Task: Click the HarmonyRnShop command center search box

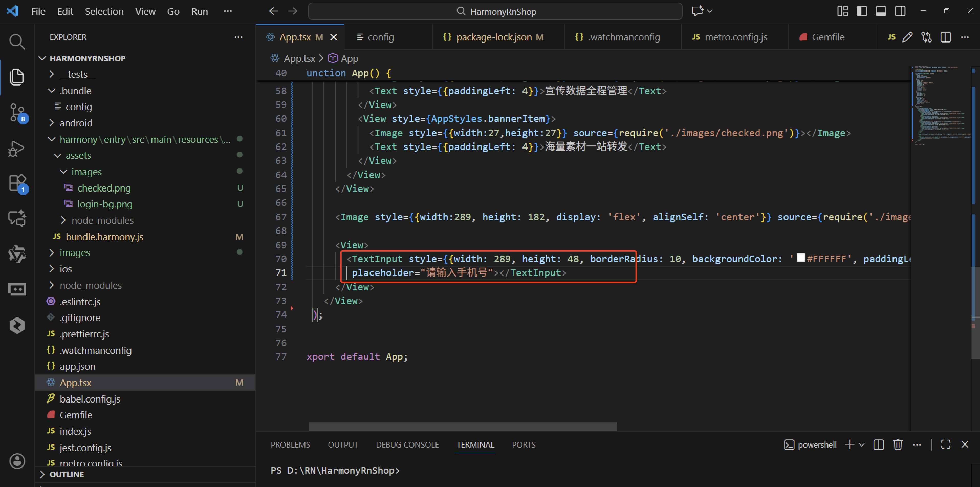Action: pos(495,12)
